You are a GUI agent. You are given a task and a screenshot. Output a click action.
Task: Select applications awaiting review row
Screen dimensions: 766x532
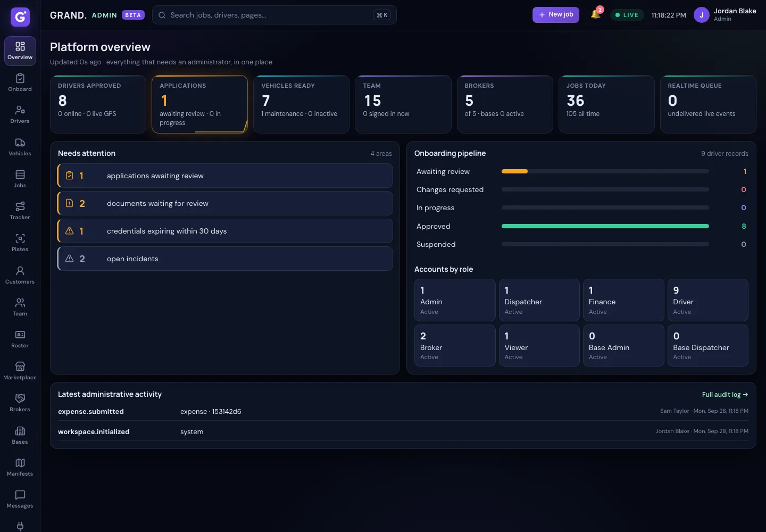tap(225, 176)
